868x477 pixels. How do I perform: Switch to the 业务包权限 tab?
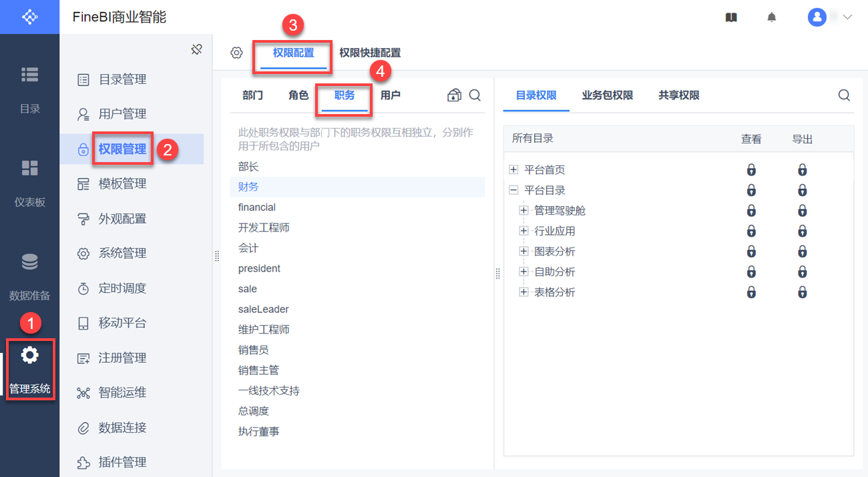click(x=607, y=95)
